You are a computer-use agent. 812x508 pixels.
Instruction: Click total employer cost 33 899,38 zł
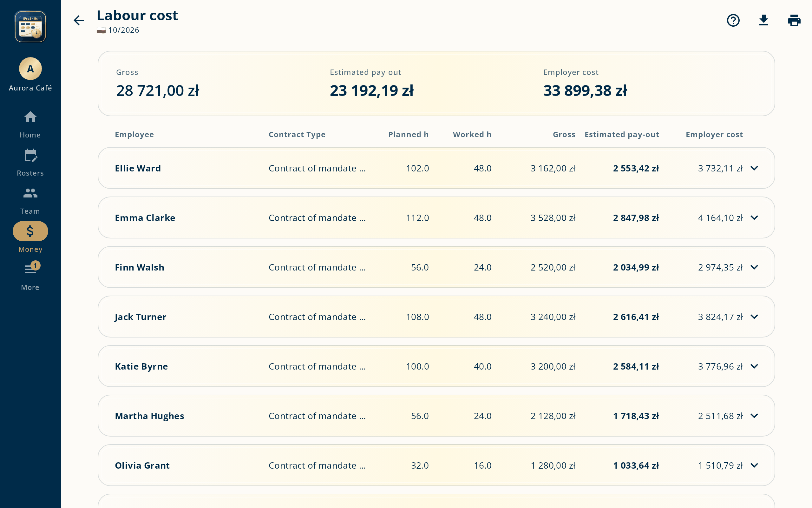pyautogui.click(x=585, y=90)
